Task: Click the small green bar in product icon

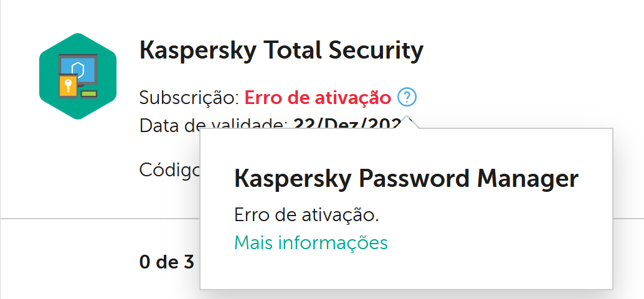Action: point(89,94)
